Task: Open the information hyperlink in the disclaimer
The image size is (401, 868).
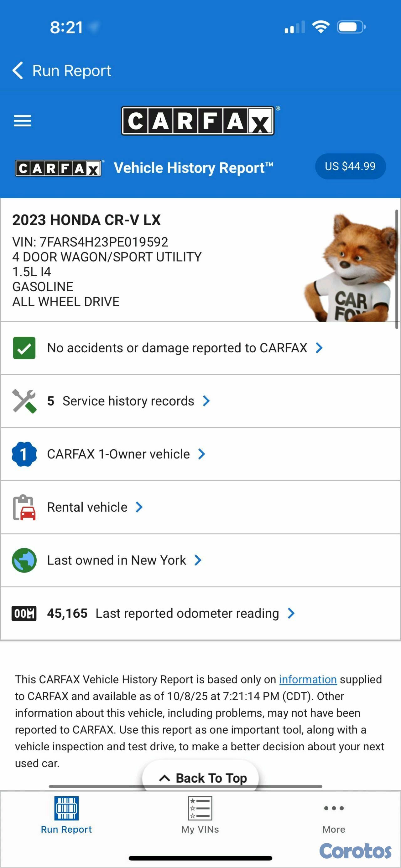Action: click(308, 679)
